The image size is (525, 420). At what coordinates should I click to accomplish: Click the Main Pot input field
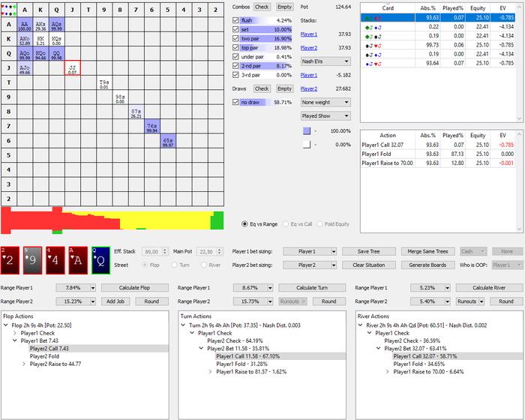(x=206, y=251)
